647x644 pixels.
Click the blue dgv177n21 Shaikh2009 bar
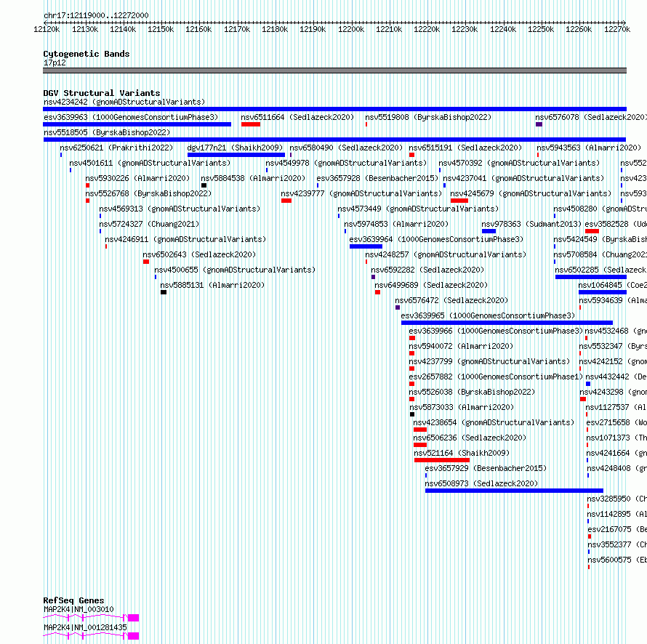(x=236, y=155)
